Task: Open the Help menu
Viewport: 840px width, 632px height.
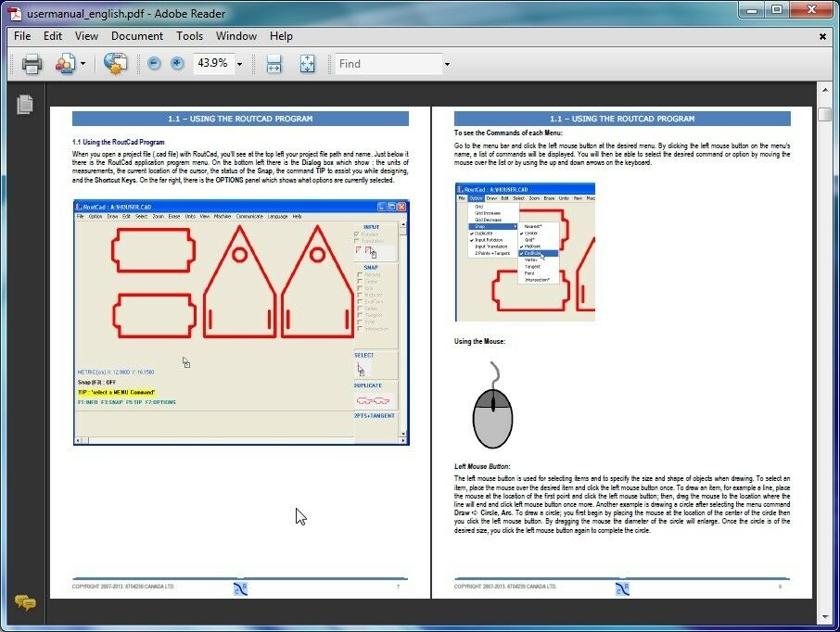Action: pyautogui.click(x=281, y=36)
